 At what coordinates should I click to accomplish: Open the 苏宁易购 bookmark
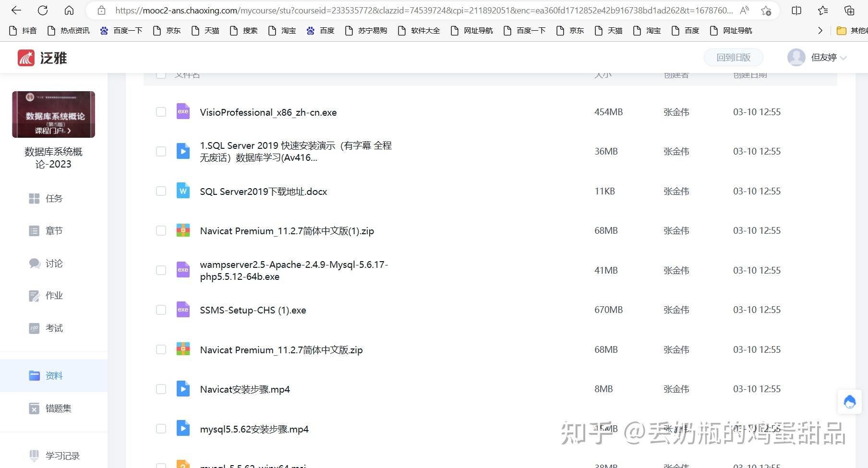[366, 30]
